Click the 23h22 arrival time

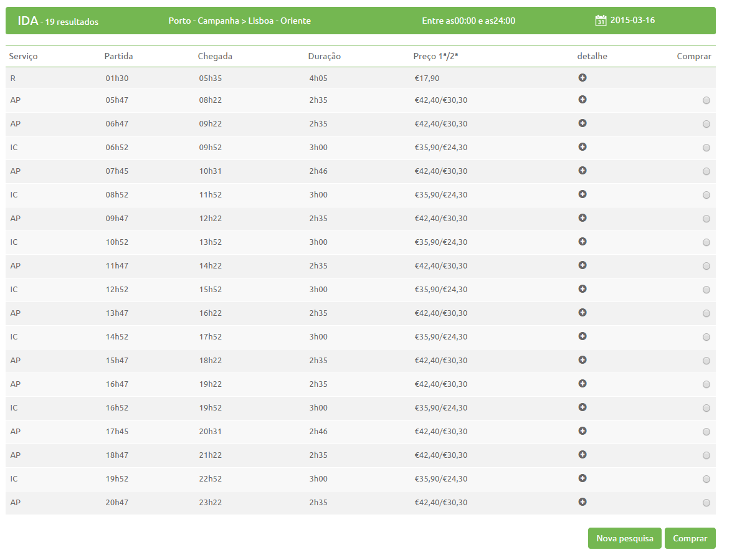(210, 502)
